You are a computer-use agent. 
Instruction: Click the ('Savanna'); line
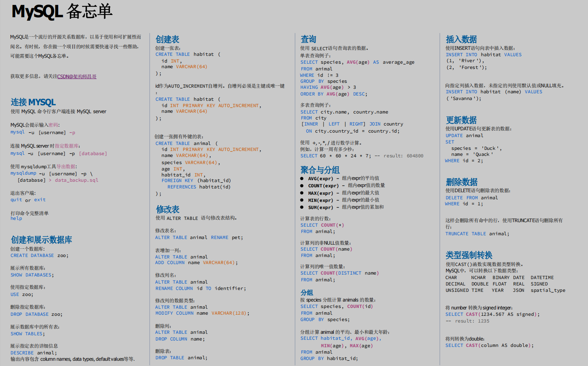pos(464,99)
